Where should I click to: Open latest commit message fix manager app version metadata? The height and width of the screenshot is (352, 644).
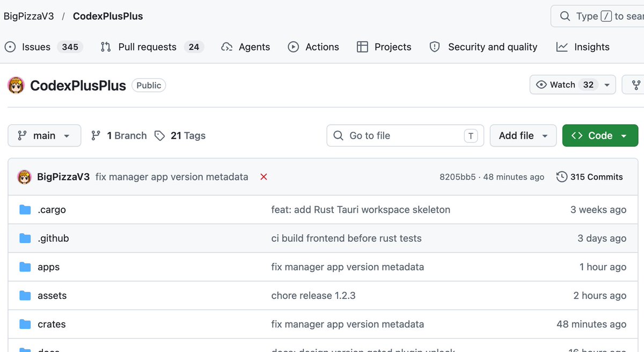[172, 177]
